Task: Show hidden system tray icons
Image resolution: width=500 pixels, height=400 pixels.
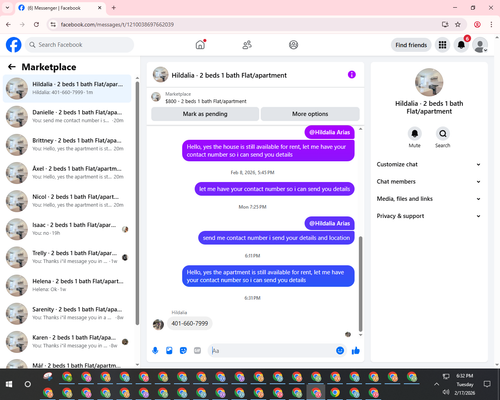Action: click(436, 384)
